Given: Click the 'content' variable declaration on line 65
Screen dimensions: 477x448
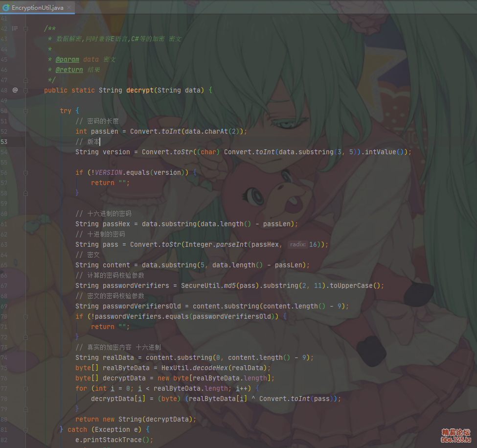Looking at the screenshot, I should click(x=116, y=265).
